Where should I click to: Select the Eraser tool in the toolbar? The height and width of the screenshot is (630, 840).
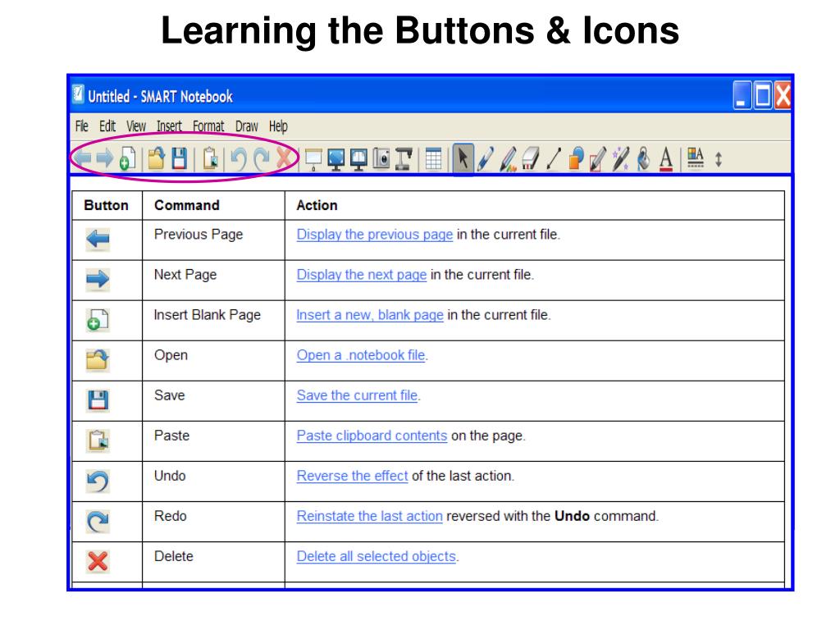530,159
